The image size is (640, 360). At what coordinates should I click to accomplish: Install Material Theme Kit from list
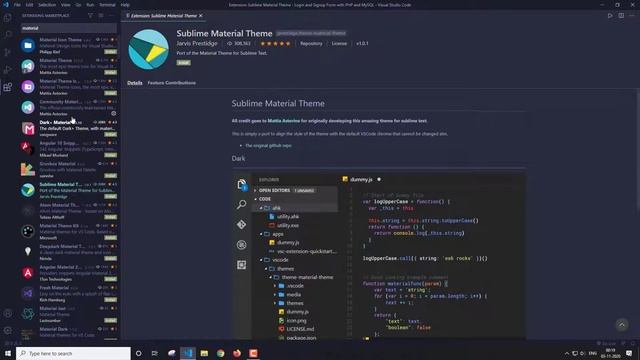tap(110, 238)
